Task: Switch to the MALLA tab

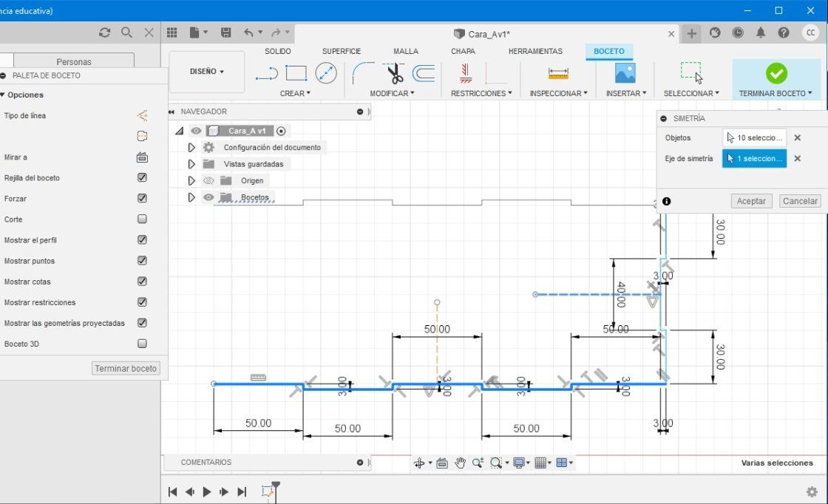Action: click(406, 51)
